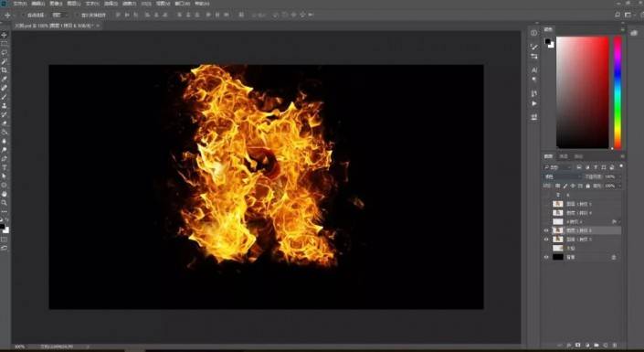
Task: Select the Eraser tool
Action: click(x=5, y=123)
